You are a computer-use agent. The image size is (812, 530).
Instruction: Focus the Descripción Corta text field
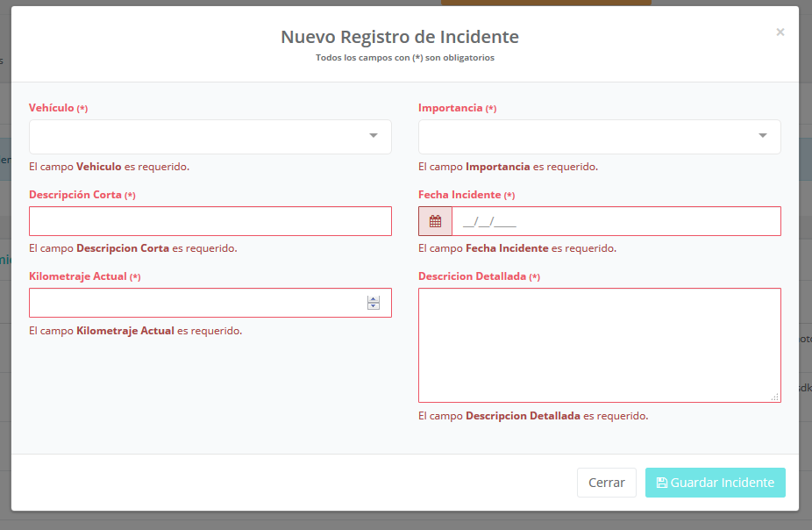click(x=210, y=221)
